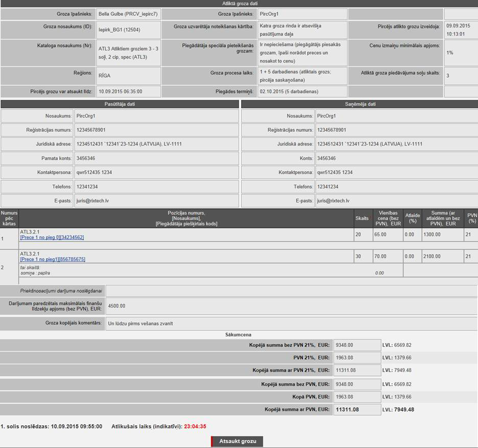
Task: Click the 'Saņēmēja dati' section header
Action: 359,104
